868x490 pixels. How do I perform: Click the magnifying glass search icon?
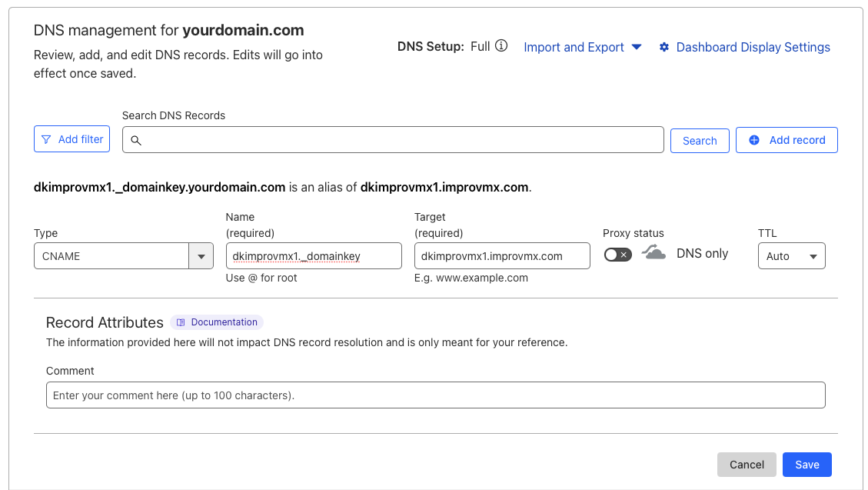[x=136, y=140]
